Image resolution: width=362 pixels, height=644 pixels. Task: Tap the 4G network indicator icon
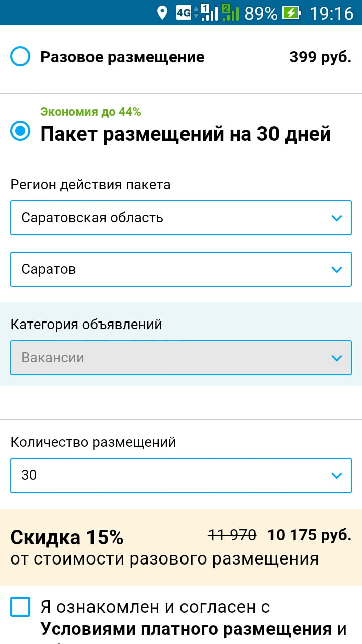point(184,13)
